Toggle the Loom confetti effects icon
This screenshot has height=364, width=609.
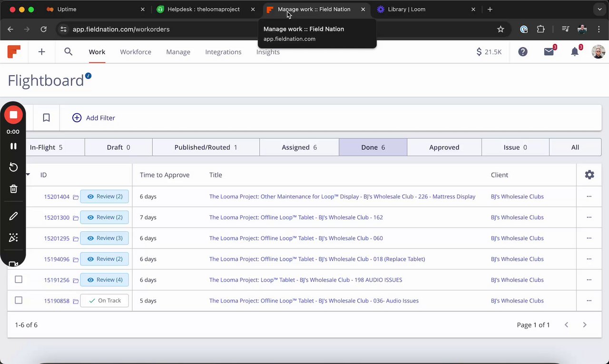13,238
